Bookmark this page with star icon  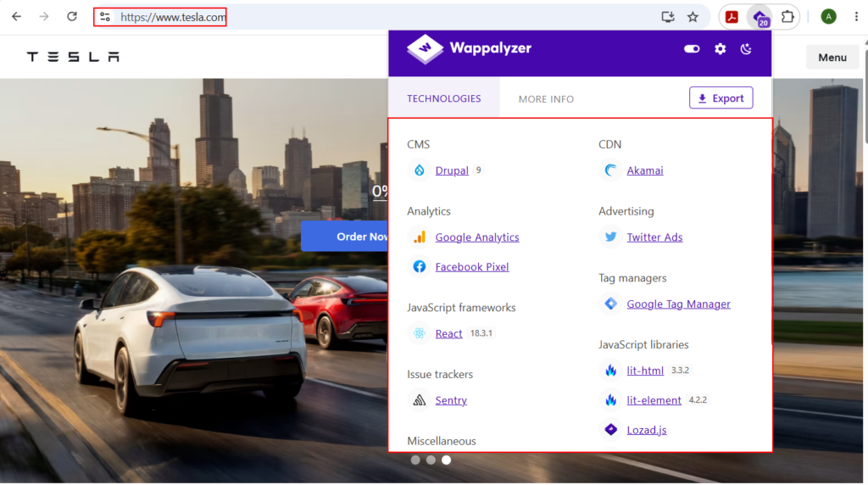point(693,17)
